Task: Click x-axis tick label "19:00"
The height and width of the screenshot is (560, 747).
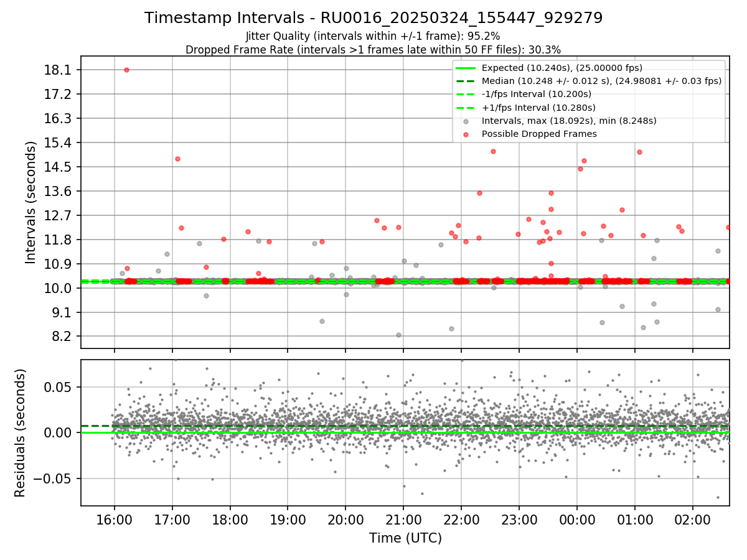Action: (288, 519)
